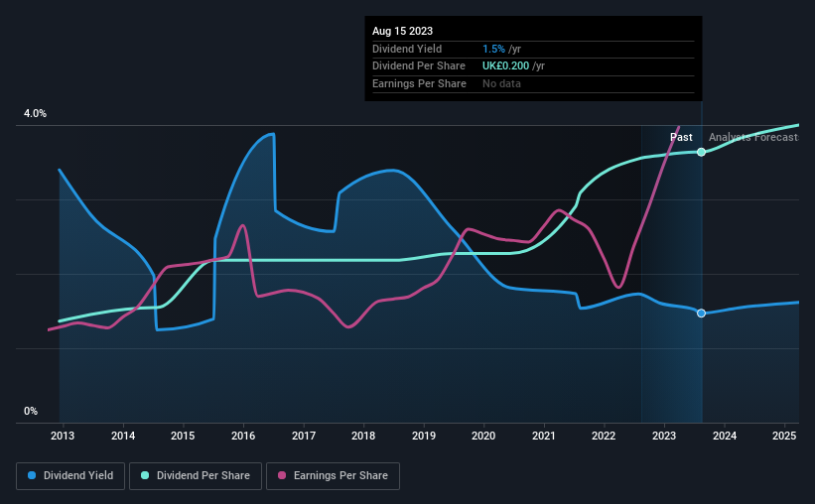Screen dimensions: 815x504
Task: Select the teal Dividend Per Share data point
Action: click(x=701, y=152)
